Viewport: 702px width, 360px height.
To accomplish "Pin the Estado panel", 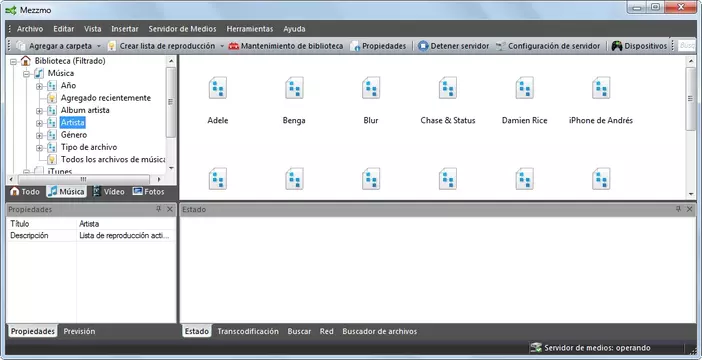I will (678, 209).
